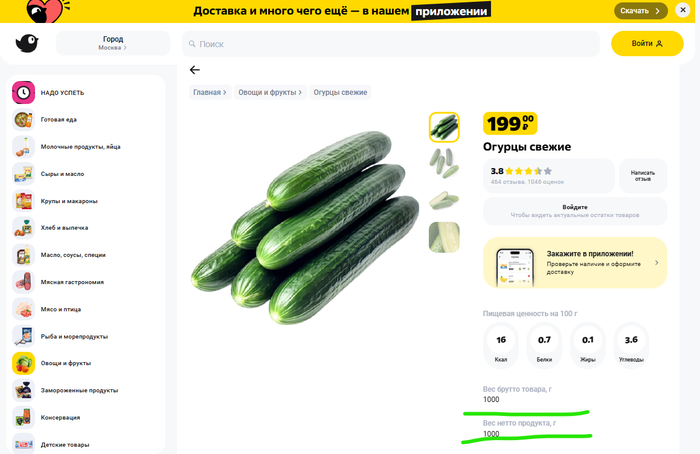This screenshot has width=700, height=454.
Task: Select the second cucumber thumbnail image
Action: [444, 159]
